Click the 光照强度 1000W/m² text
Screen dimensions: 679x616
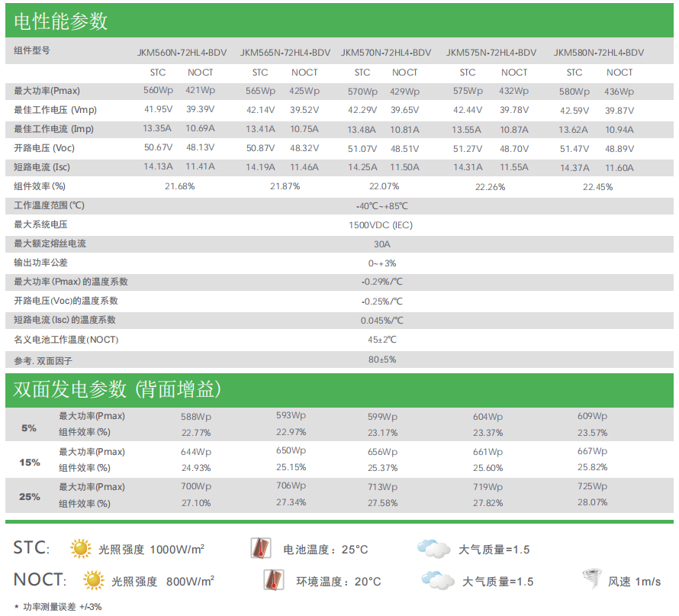point(151,550)
